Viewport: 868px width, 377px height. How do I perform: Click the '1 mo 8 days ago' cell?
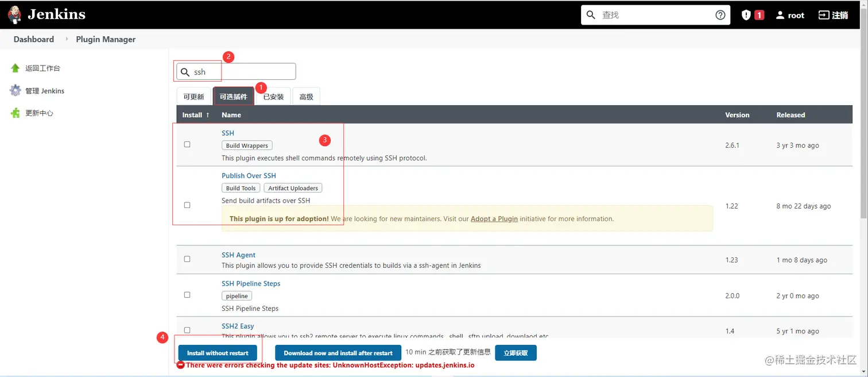pos(802,260)
